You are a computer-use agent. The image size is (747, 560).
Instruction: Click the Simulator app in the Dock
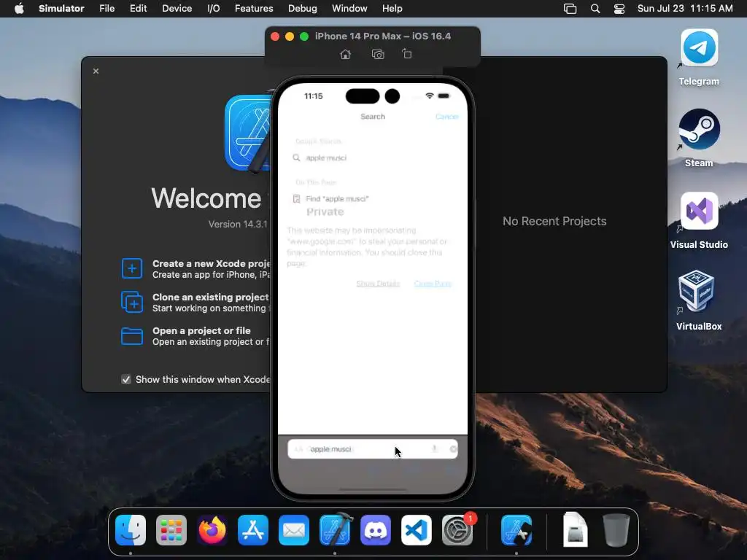516,530
